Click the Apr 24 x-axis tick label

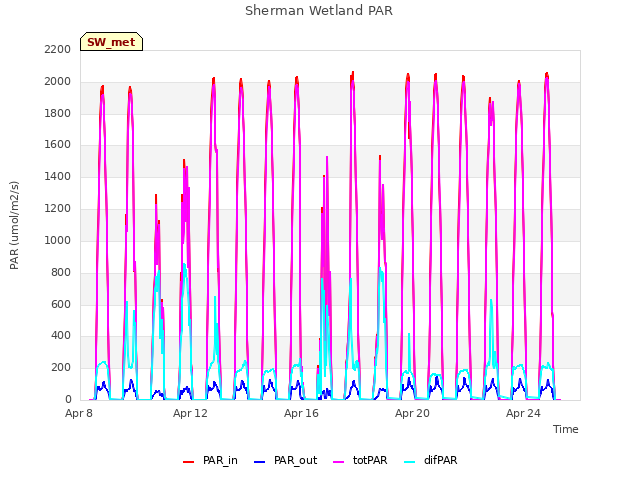(523, 413)
